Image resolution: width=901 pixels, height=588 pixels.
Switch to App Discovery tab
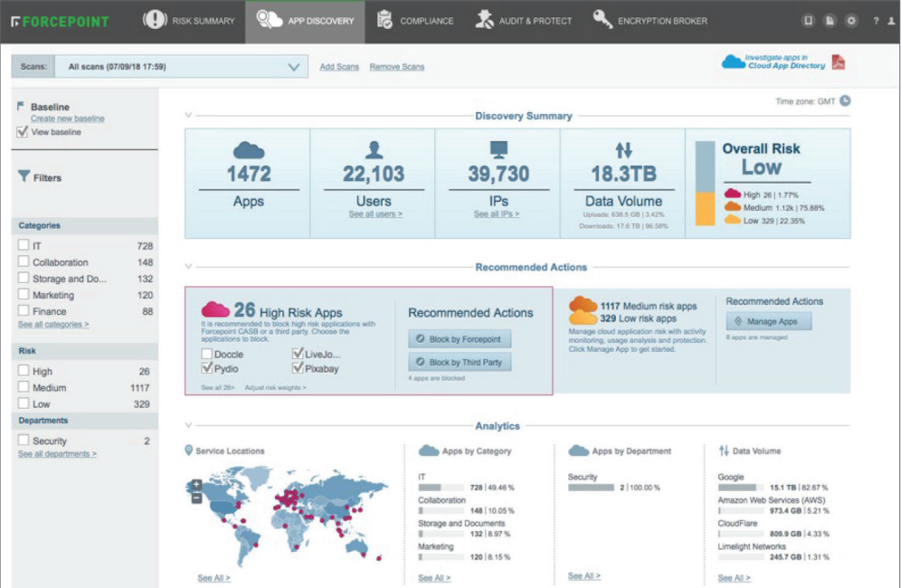305,21
